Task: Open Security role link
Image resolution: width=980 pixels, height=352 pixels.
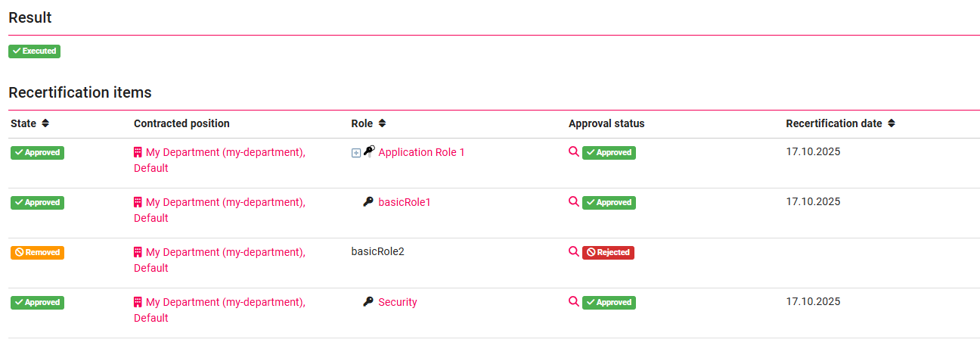Action: [x=398, y=302]
